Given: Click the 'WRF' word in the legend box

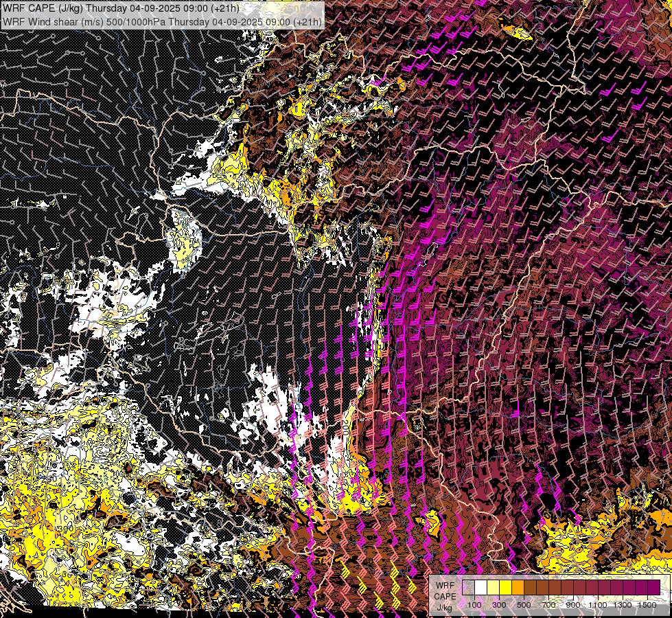Looking at the screenshot, I should [445, 586].
